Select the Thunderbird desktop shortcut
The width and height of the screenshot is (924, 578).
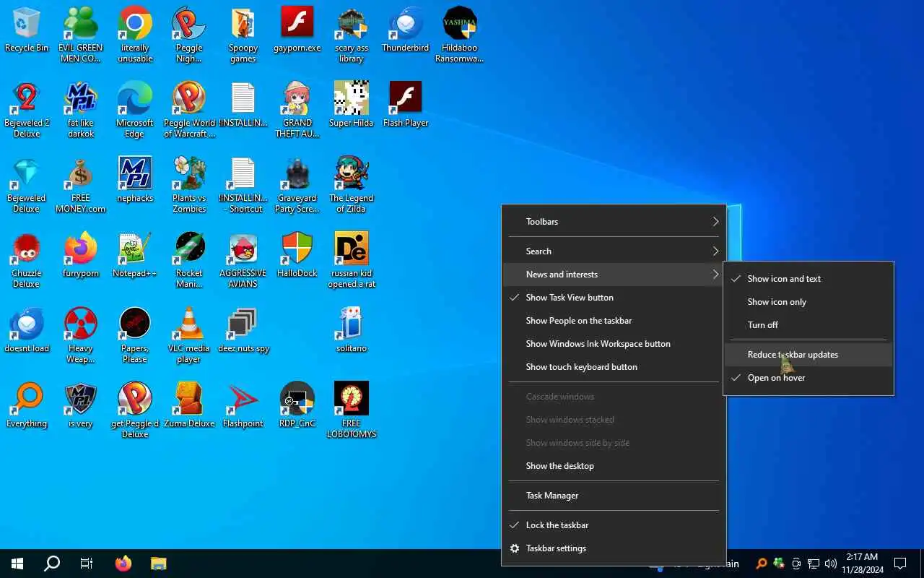pos(406,30)
